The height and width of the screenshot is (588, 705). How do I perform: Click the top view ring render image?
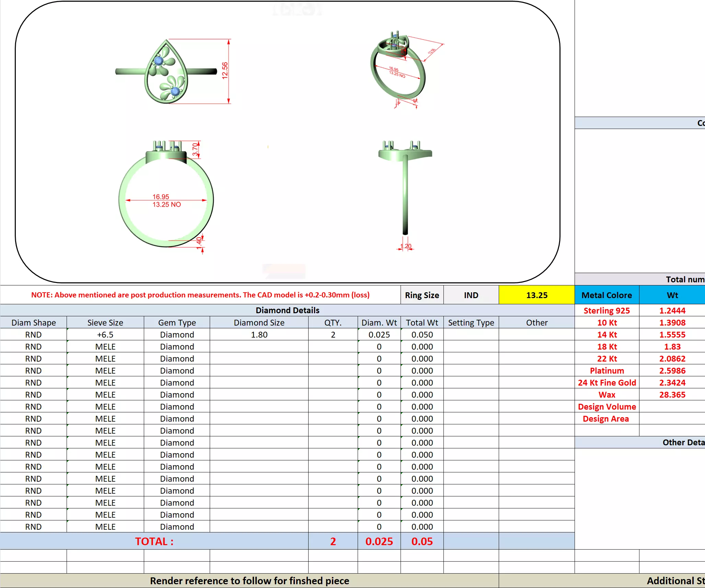[x=166, y=72]
